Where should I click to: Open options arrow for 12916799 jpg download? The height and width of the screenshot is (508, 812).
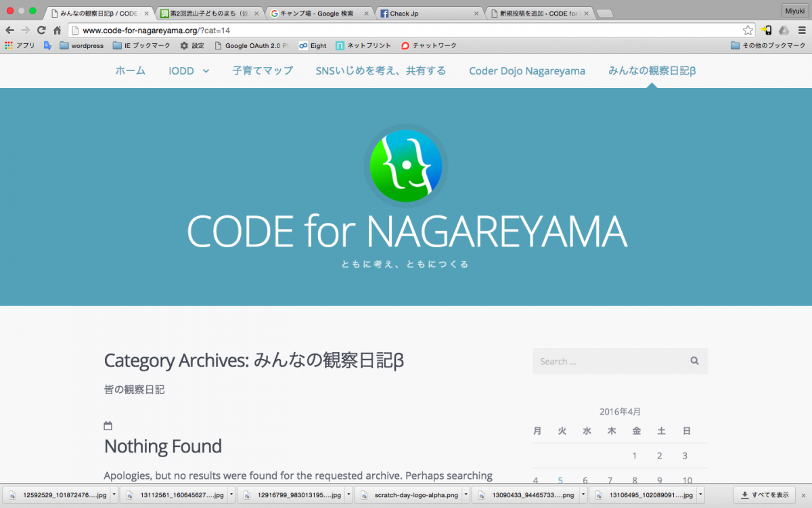coord(348,494)
